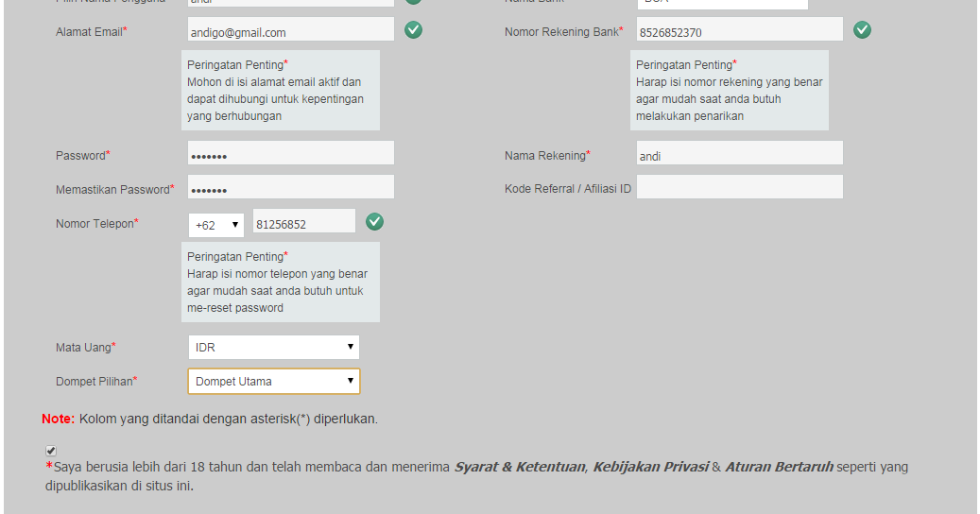Screen dimensions: 980x514
Task: Open the Dompet Pilihan dropdown
Action: (x=274, y=381)
